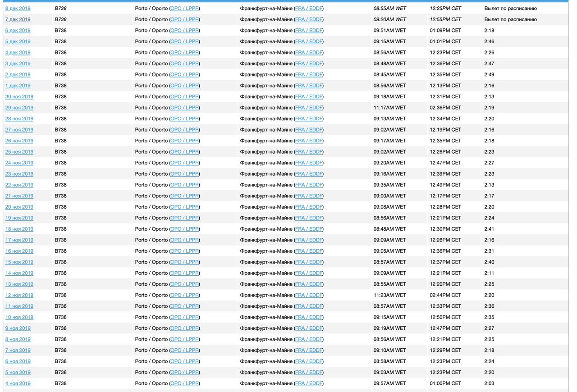
Task: Select the 27 ноя 2019 date link
Action: pyautogui.click(x=19, y=130)
